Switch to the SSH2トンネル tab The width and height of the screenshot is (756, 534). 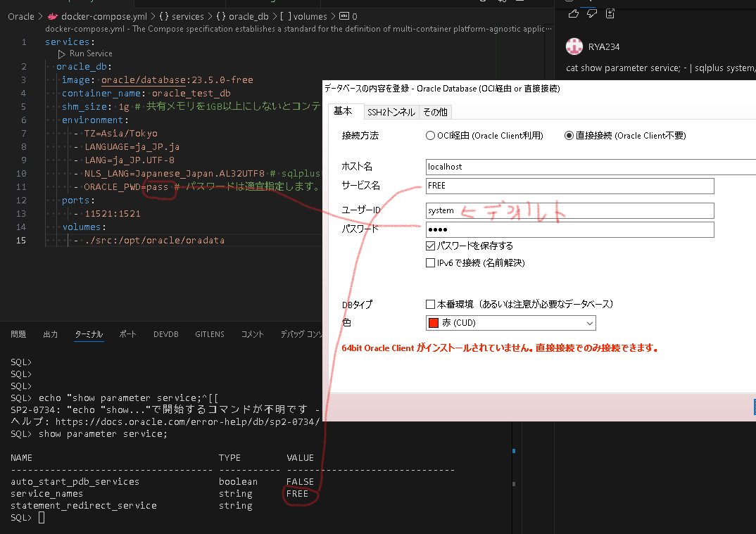(x=391, y=113)
